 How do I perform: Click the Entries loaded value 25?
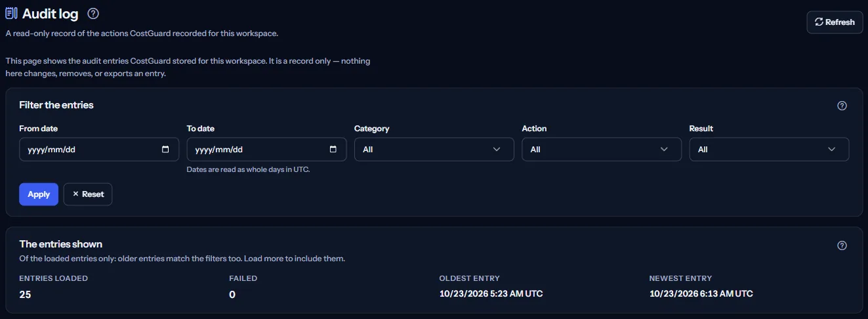[25, 294]
